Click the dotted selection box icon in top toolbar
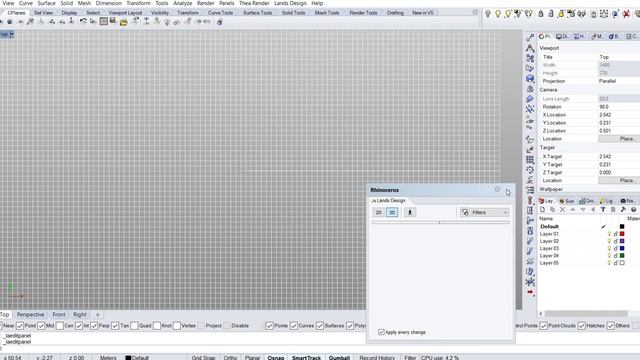 pos(604,14)
